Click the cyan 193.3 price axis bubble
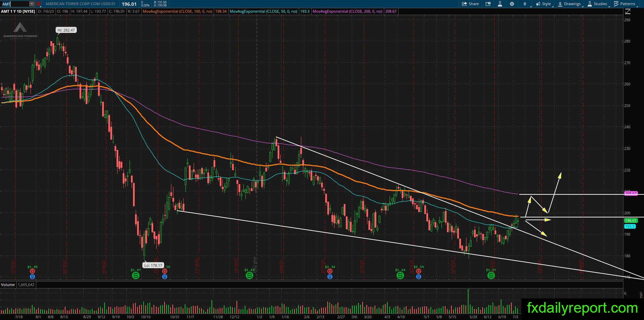Screen dimensions: 644x320 coord(630,226)
